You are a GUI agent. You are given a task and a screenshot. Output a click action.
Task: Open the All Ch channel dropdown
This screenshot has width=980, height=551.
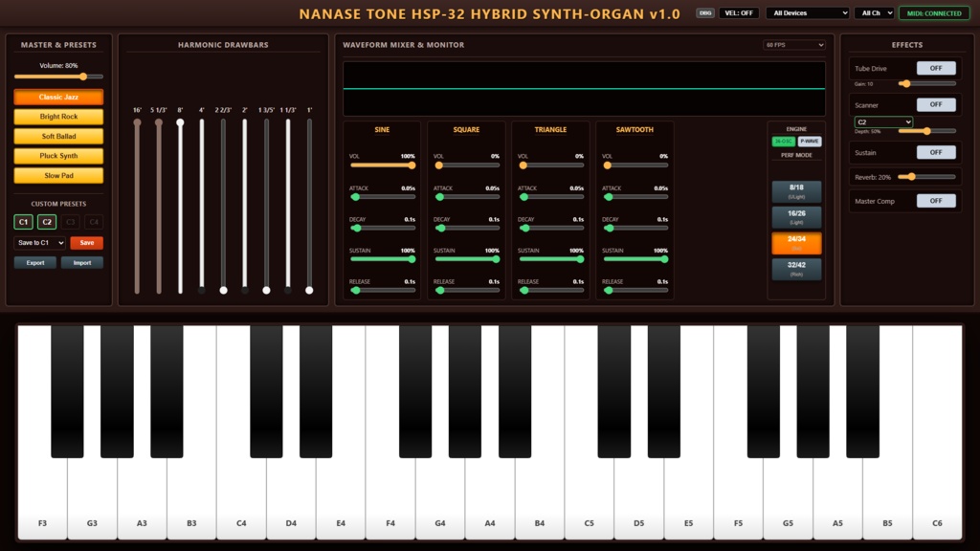[874, 13]
